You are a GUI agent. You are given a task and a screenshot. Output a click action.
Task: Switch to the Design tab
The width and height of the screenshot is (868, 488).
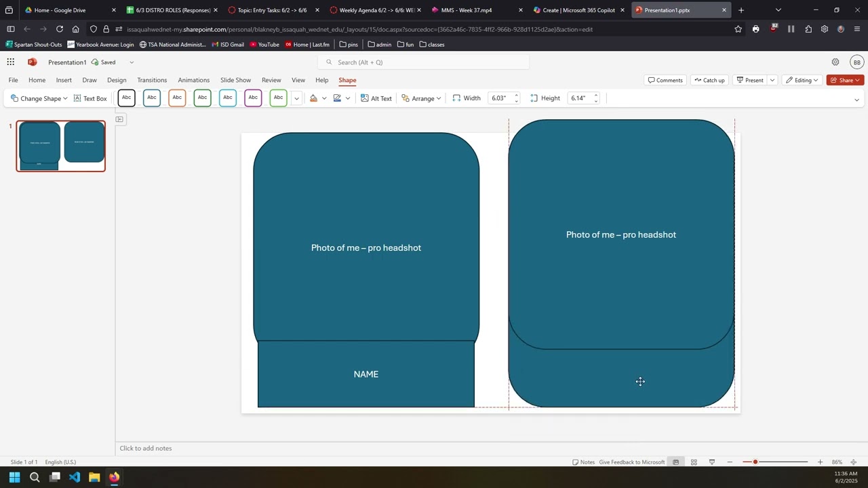[x=117, y=80]
